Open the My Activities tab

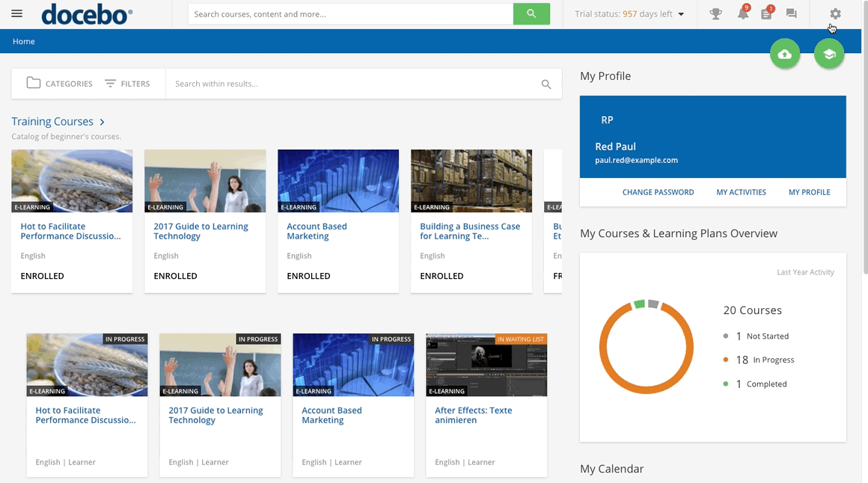[741, 192]
